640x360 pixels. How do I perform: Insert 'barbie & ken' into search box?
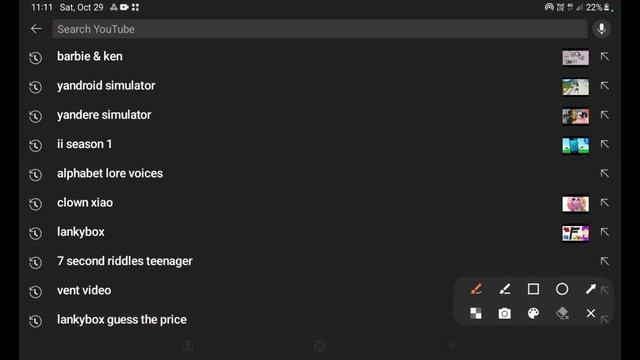point(604,56)
